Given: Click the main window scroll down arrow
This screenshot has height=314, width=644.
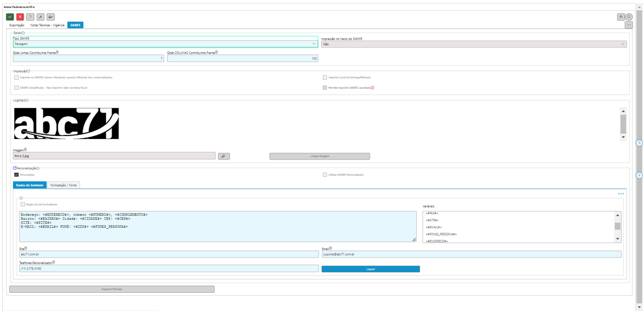Looking at the screenshot, I should [x=639, y=307].
